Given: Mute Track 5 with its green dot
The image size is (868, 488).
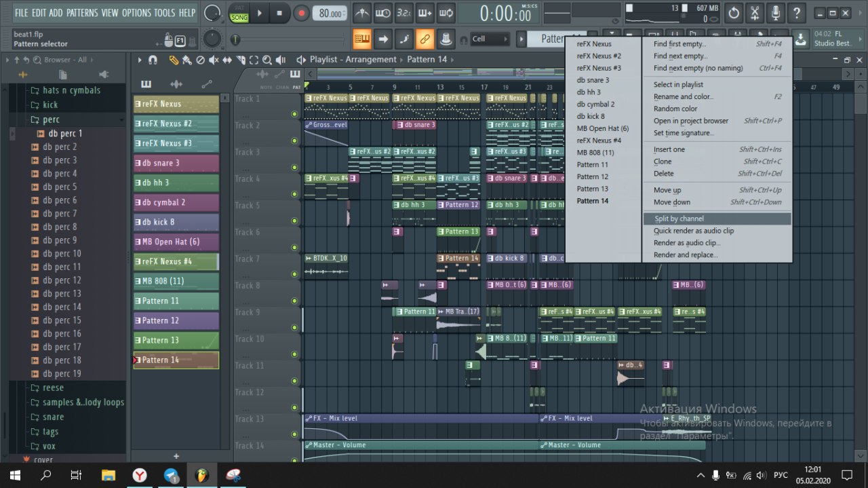Looking at the screenshot, I should 294,221.
